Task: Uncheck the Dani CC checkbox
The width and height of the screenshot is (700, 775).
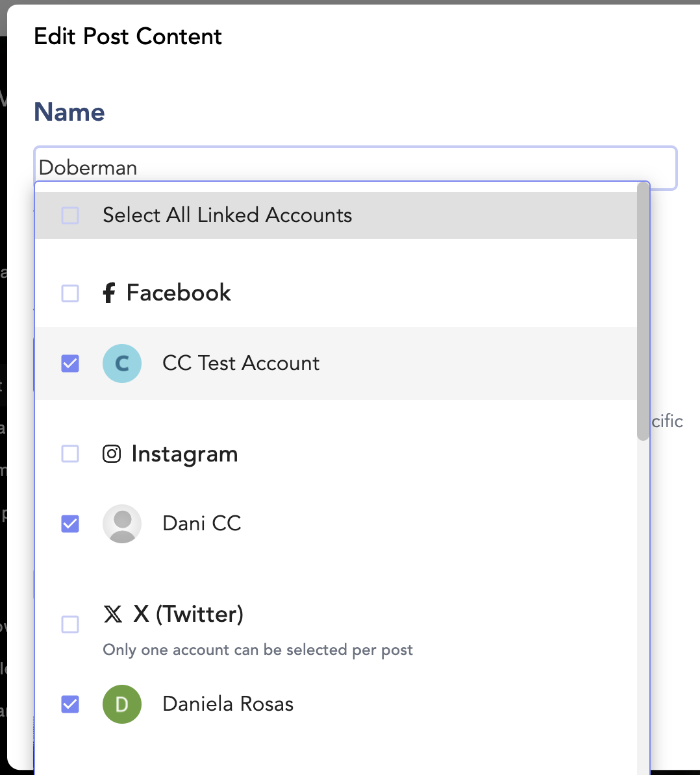Action: tap(70, 523)
